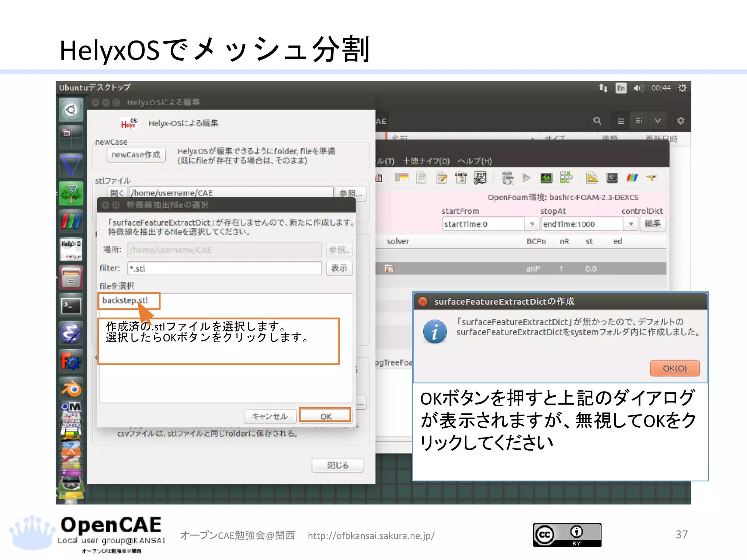Click the terminal screen icon in TreeFoam toolbar
747x560 pixels.
point(612,178)
